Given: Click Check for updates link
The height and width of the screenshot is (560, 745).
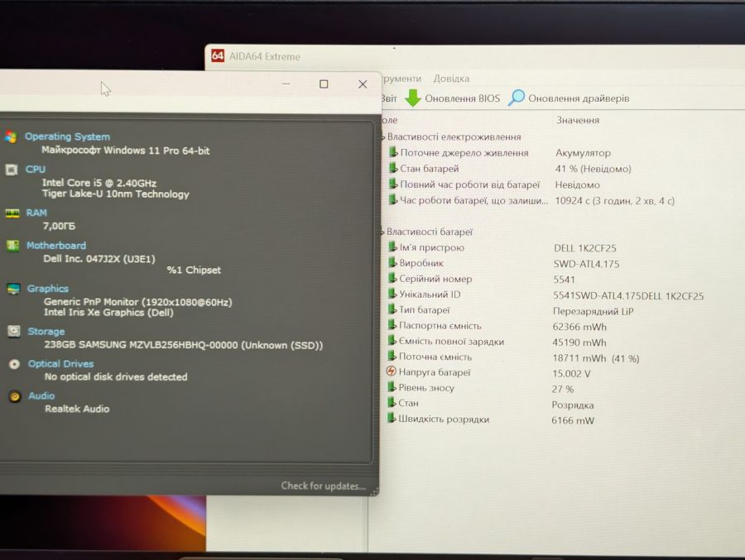Looking at the screenshot, I should tap(323, 486).
